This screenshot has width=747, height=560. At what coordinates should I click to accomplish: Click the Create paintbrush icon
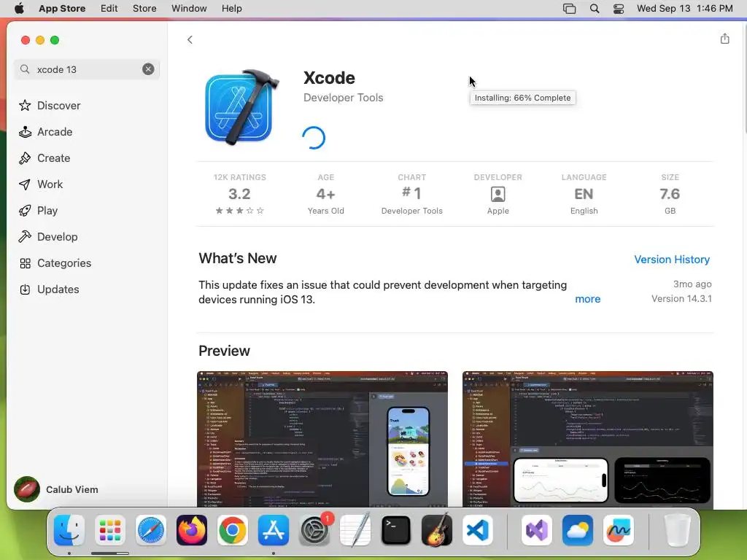point(25,158)
